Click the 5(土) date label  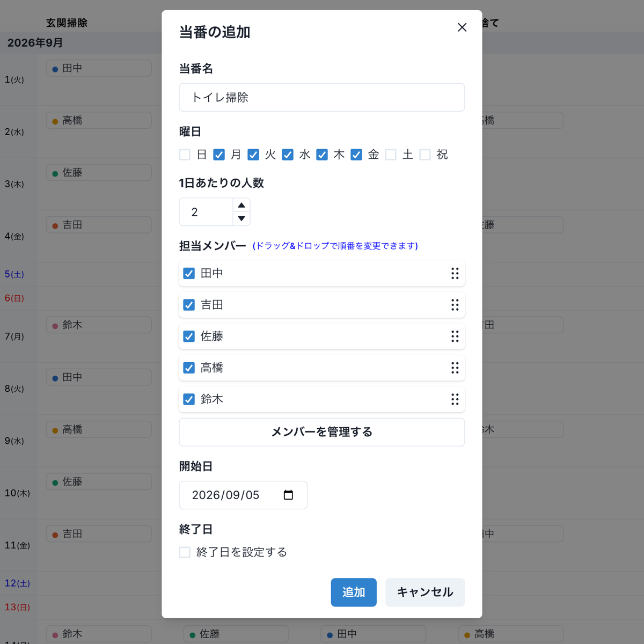click(14, 274)
